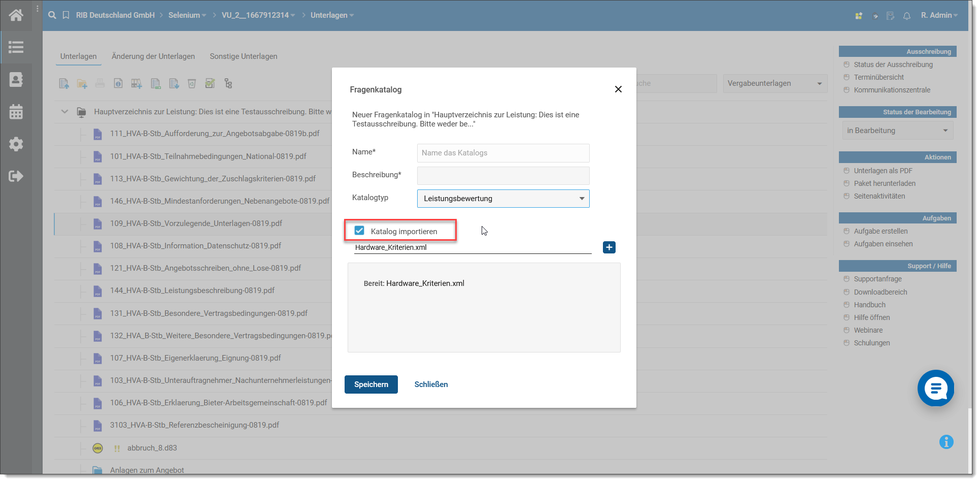Screen dimensions: 980x482
Task: Focus the Name des Katalogs field
Action: pyautogui.click(x=503, y=153)
